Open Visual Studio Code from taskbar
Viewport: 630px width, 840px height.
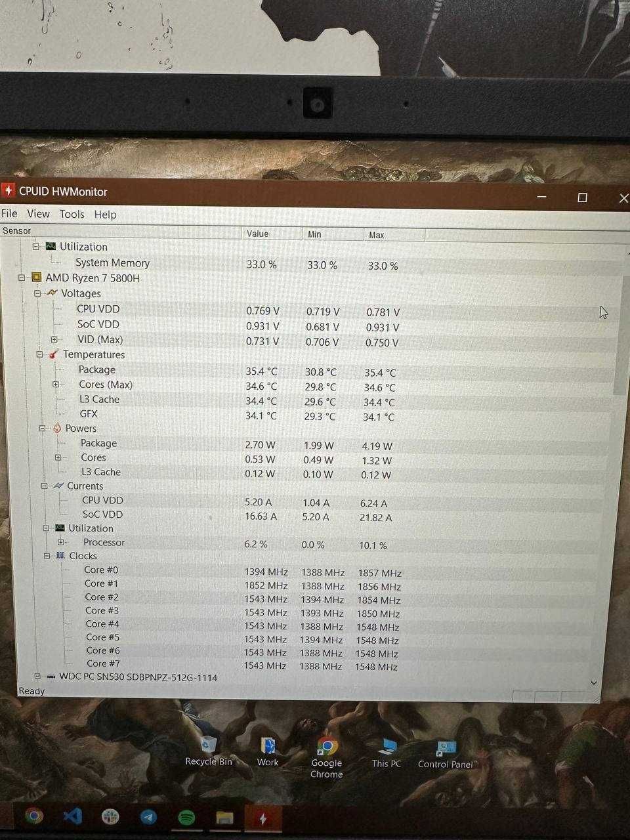point(73,816)
